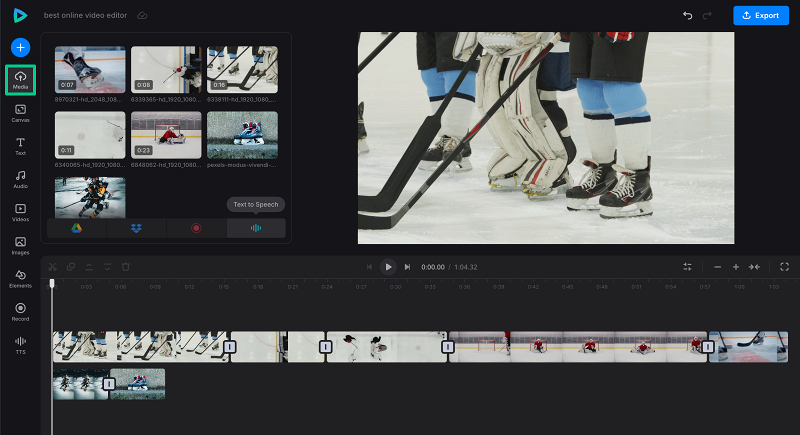
Task: Select the goalie net clip on timeline
Action: 578,347
